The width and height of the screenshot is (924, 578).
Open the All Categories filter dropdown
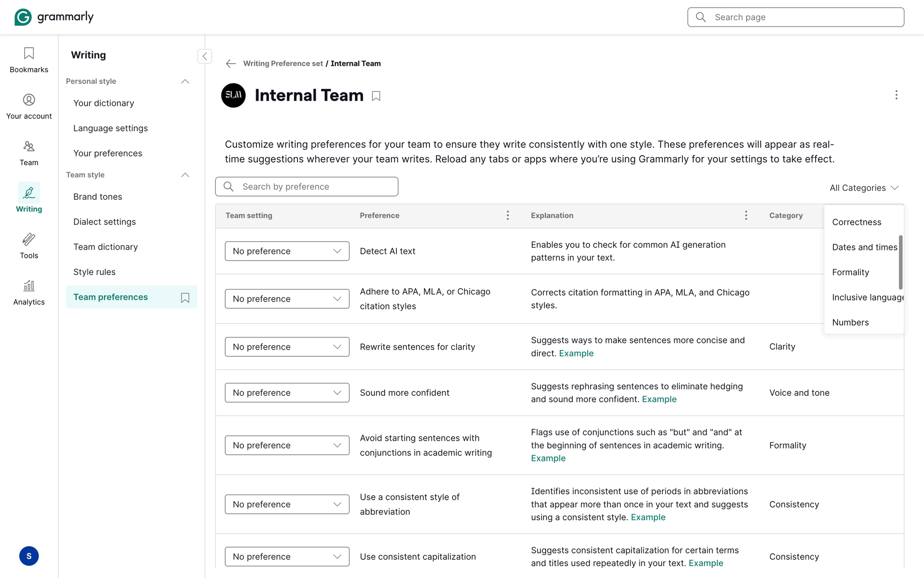[x=864, y=188]
